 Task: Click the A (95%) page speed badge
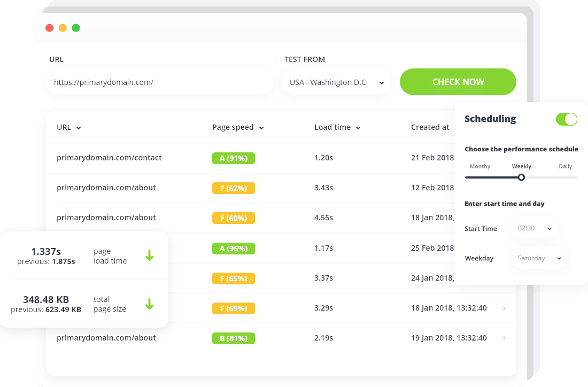pyautogui.click(x=233, y=248)
